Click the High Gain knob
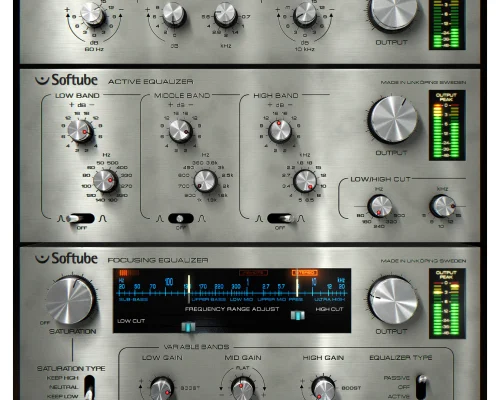This screenshot has width=500, height=400. (x=323, y=389)
